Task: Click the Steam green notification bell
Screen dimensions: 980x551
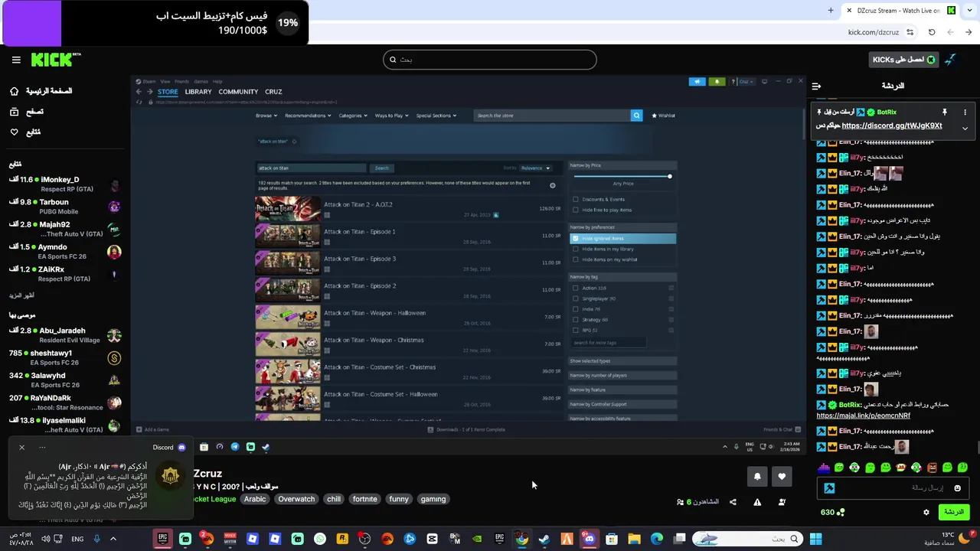Action: coord(717,81)
